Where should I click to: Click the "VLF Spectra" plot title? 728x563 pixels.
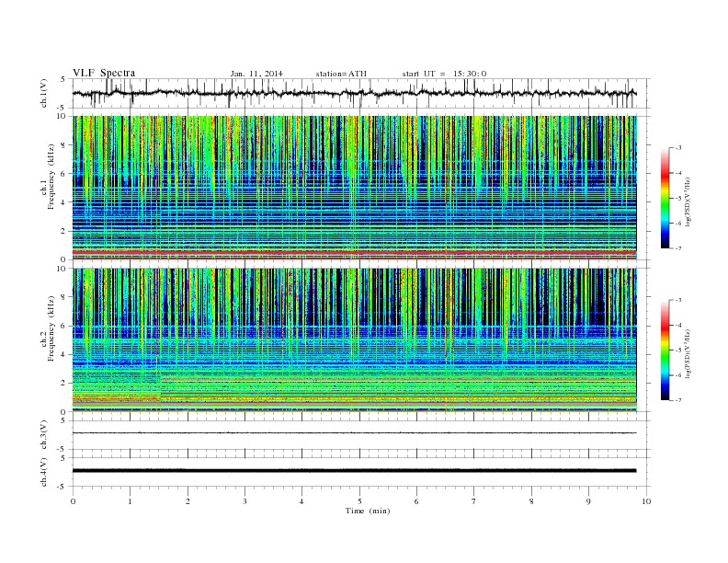tap(104, 73)
